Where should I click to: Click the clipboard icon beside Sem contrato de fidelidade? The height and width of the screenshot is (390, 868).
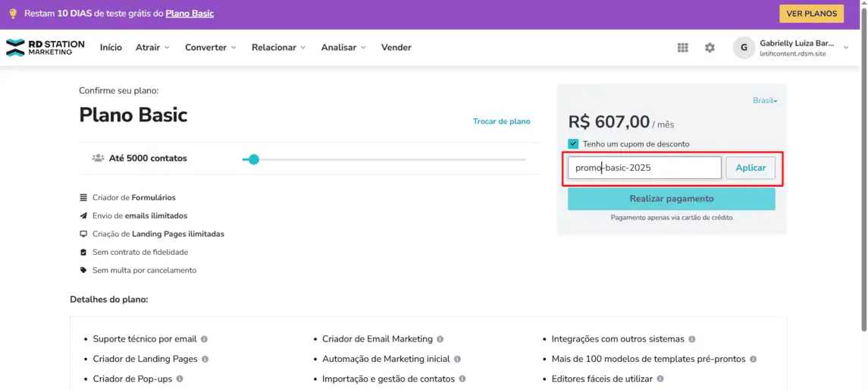[x=83, y=252]
